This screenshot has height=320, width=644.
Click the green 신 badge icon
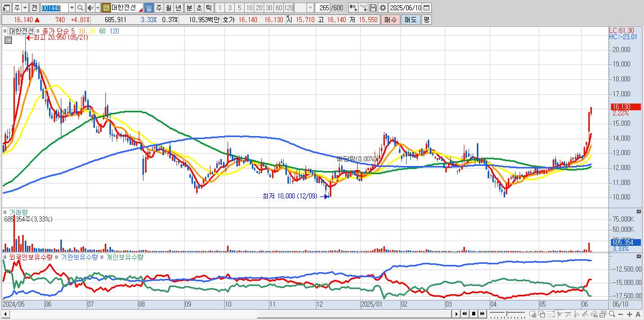pos(105,8)
